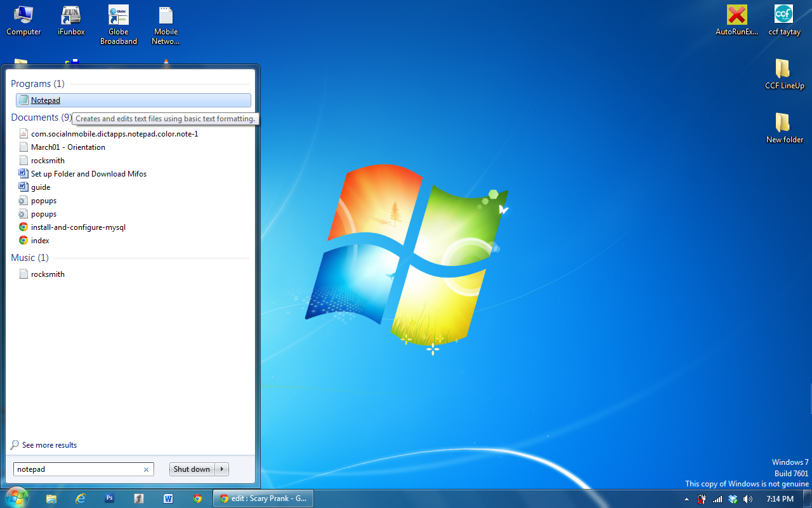This screenshot has height=508, width=812.
Task: Select the CCF LineUp folder
Action: click(x=784, y=74)
